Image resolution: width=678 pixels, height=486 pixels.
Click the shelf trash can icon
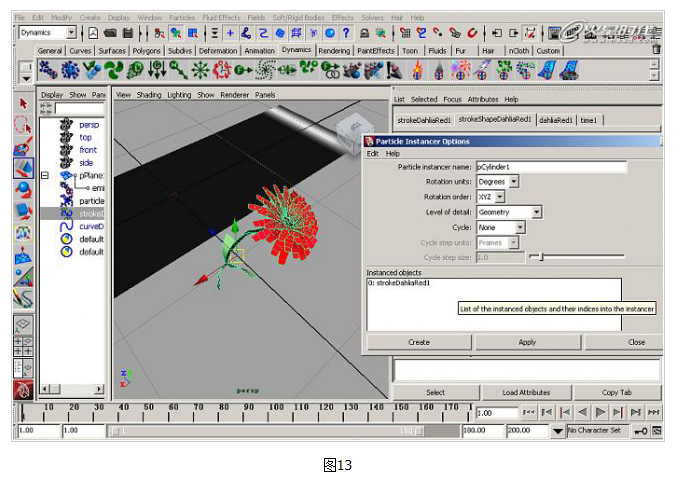point(656,49)
